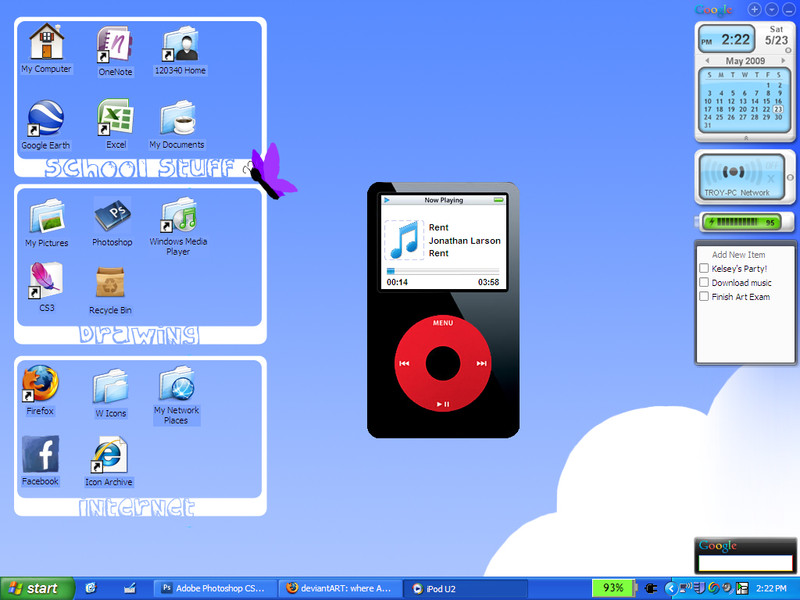Add a gadget with the plus button
This screenshot has width=800, height=600.
click(755, 9)
